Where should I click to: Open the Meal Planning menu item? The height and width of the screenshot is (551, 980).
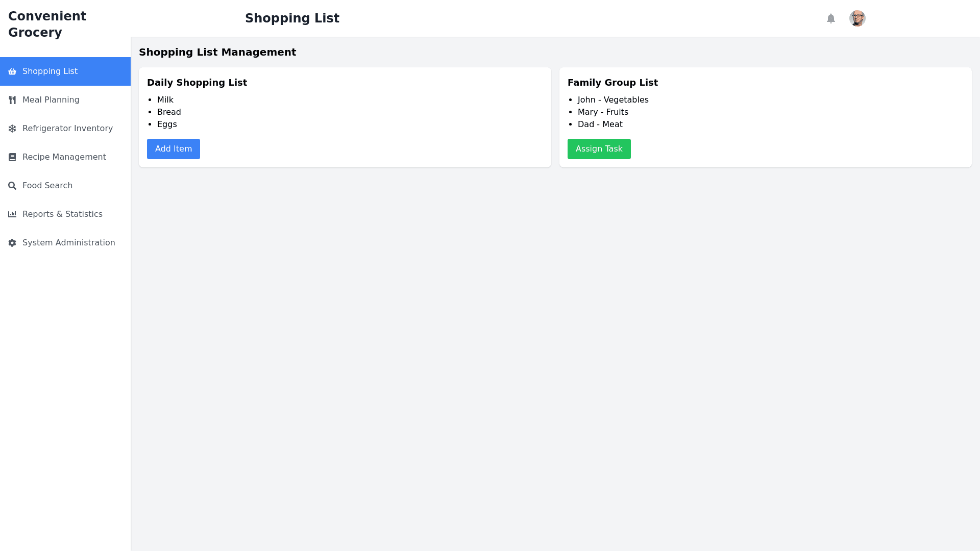(x=51, y=100)
